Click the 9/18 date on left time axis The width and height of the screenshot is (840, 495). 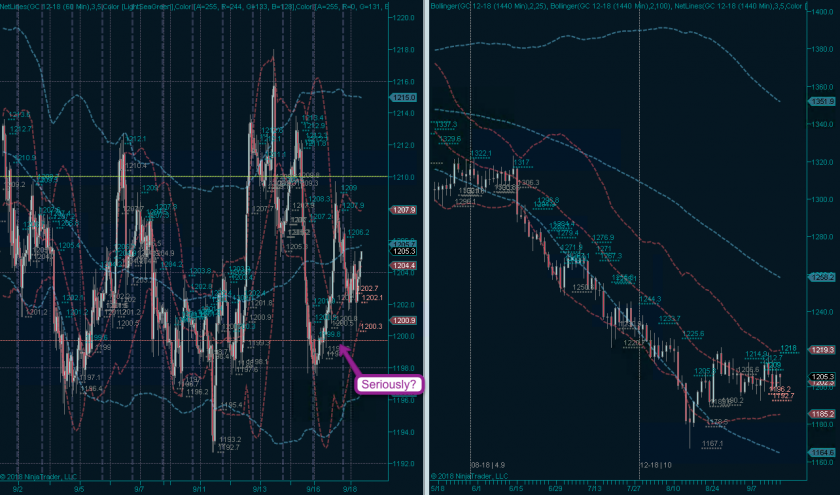pos(350,489)
